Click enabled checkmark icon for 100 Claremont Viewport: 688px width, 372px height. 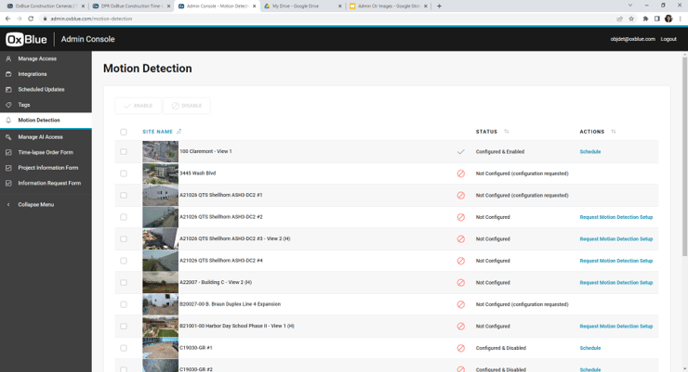point(461,152)
